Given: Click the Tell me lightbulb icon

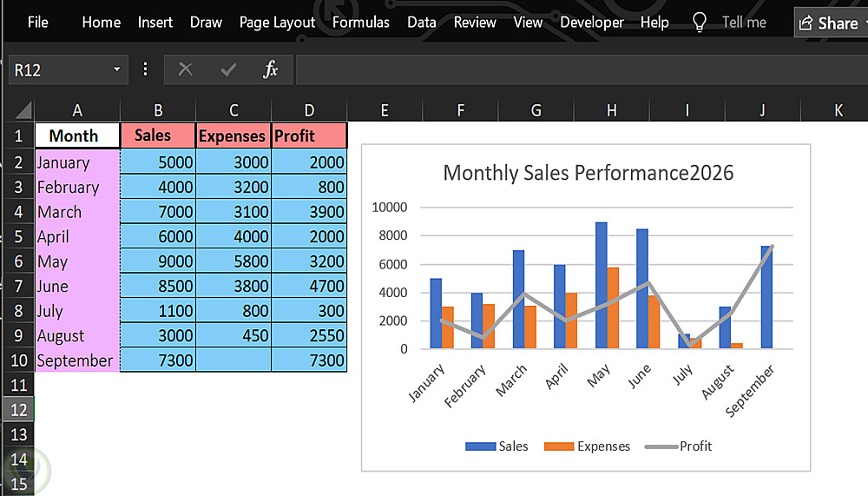Looking at the screenshot, I should tap(699, 23).
